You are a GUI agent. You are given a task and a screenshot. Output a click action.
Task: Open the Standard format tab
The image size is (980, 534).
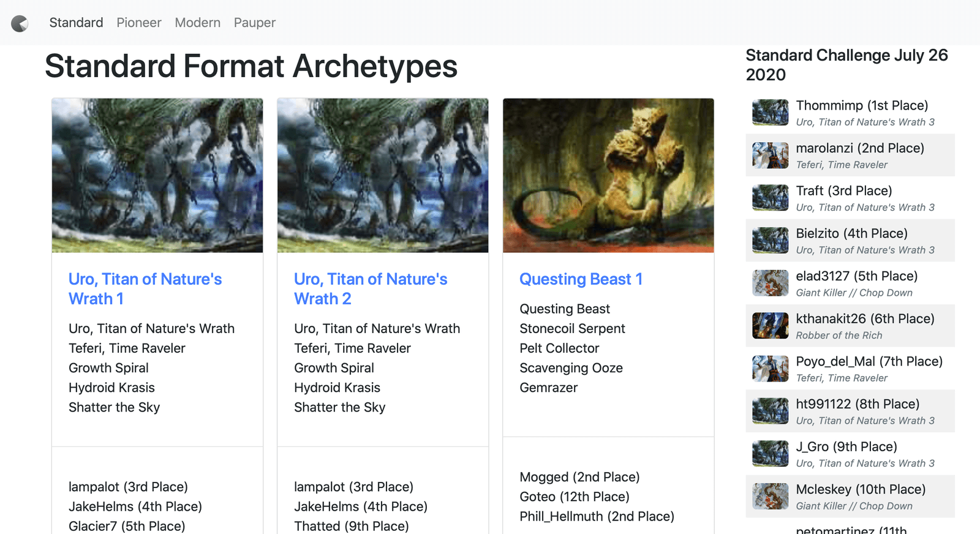coord(76,23)
